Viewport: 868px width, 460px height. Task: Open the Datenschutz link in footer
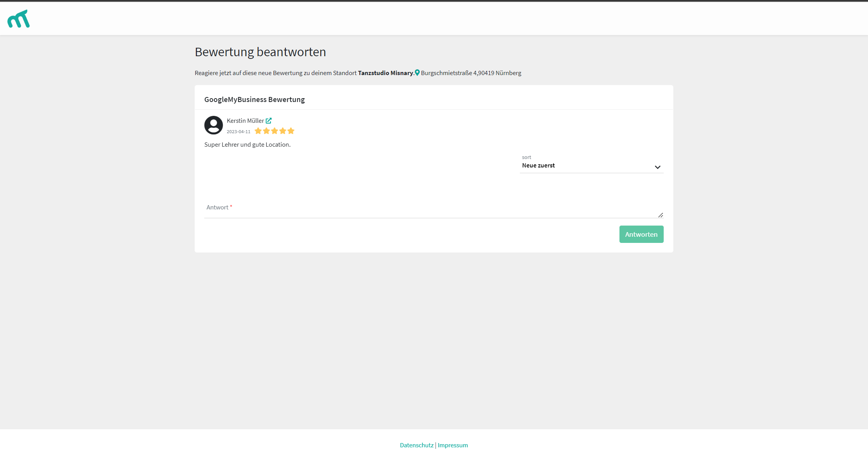point(416,445)
